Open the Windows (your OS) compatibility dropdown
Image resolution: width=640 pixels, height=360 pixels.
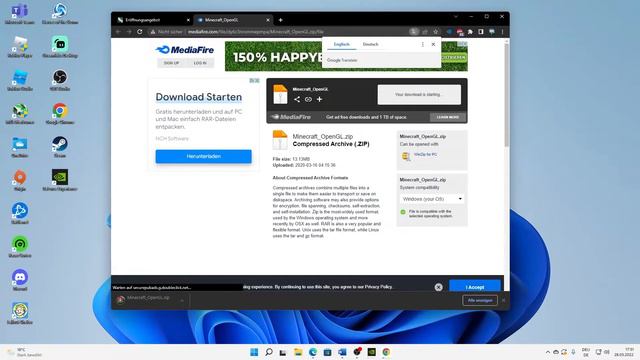pyautogui.click(x=432, y=199)
